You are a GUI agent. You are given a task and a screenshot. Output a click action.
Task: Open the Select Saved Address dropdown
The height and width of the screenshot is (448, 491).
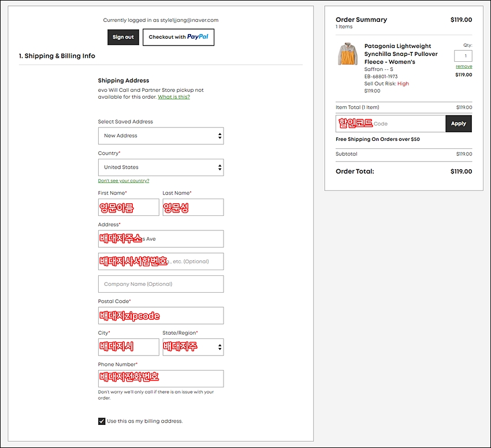coord(161,136)
